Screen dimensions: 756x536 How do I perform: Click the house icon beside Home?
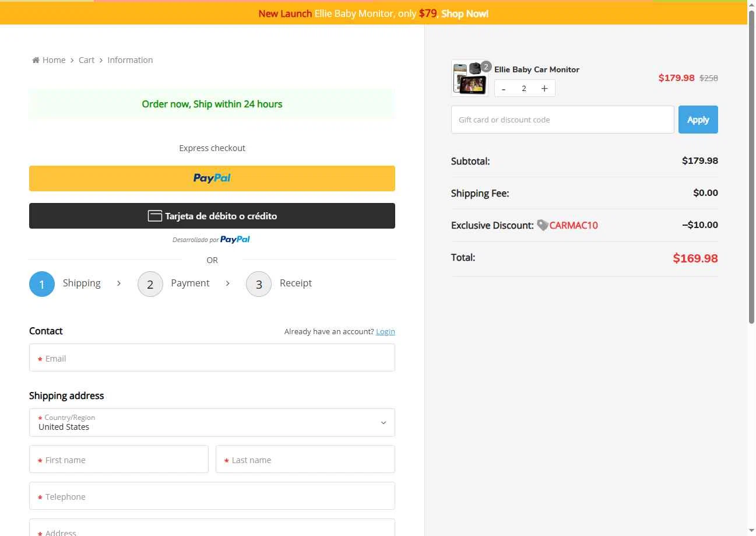pyautogui.click(x=36, y=60)
